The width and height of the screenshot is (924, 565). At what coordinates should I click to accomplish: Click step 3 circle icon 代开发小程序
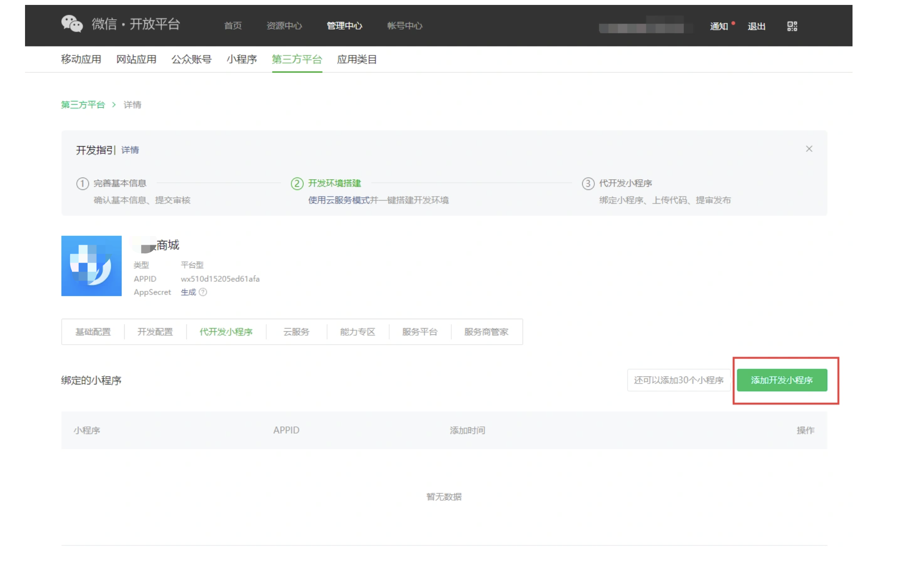tap(588, 184)
